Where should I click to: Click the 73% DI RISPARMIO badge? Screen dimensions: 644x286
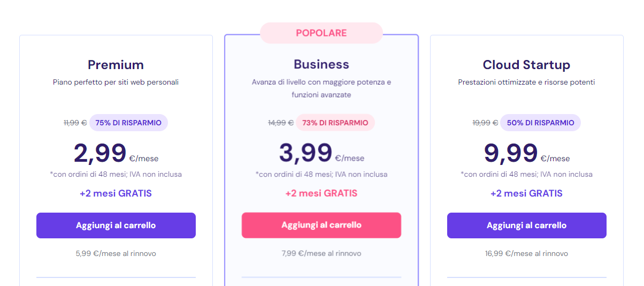coord(335,123)
